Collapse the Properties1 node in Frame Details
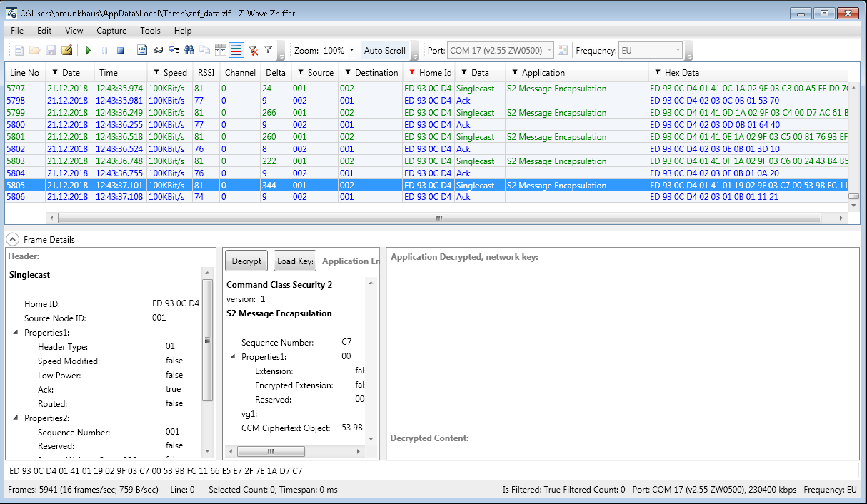This screenshot has height=504, width=867. pos(17,332)
